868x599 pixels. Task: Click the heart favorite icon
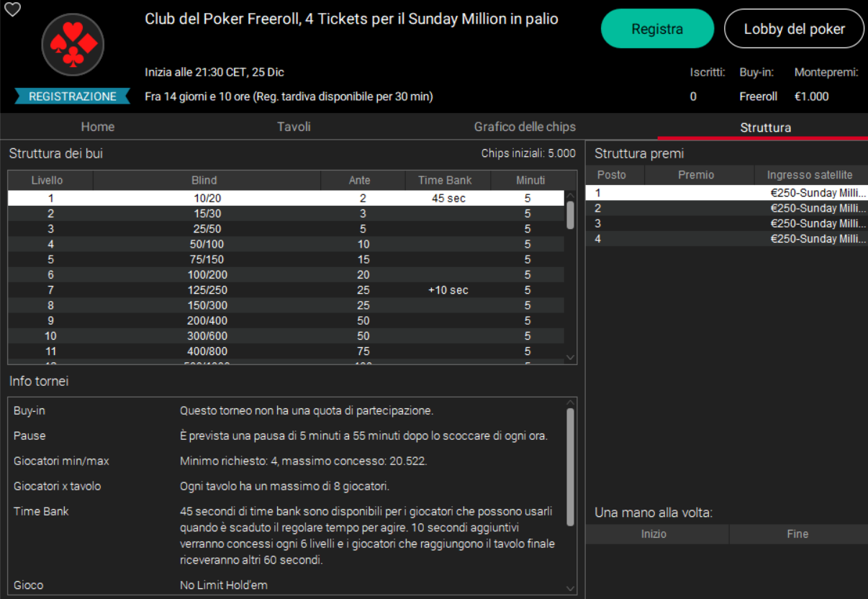coord(12,9)
